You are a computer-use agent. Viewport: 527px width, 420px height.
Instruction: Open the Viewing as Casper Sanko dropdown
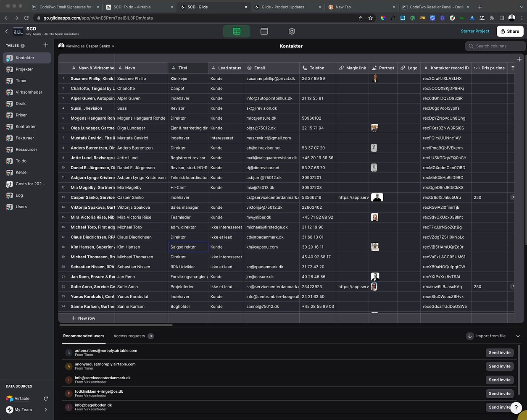pyautogui.click(x=87, y=46)
